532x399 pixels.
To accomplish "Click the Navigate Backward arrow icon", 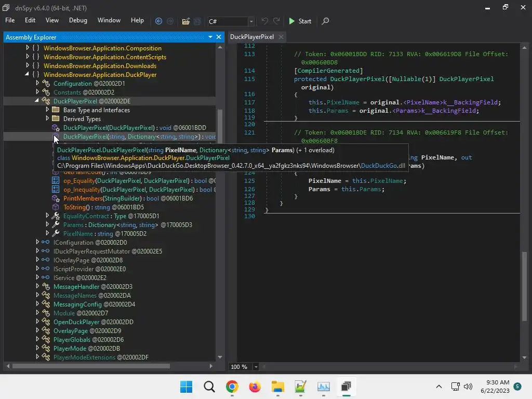I will tap(158, 21).
